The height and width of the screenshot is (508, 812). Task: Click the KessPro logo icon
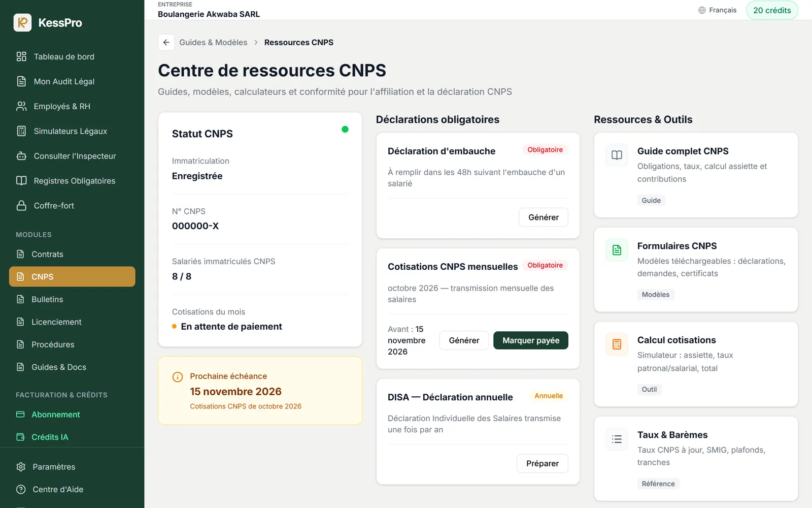[22, 22]
